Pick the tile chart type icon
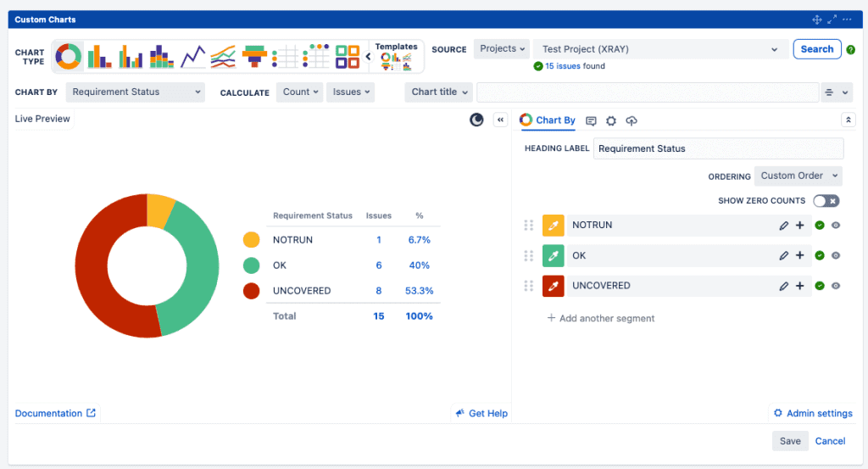 (348, 57)
